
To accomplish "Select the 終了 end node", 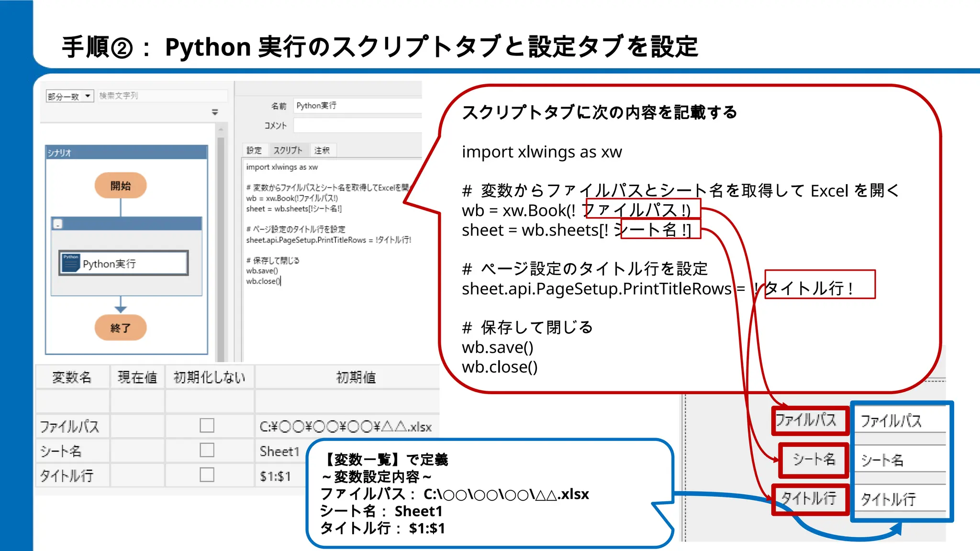I will pyautogui.click(x=121, y=328).
